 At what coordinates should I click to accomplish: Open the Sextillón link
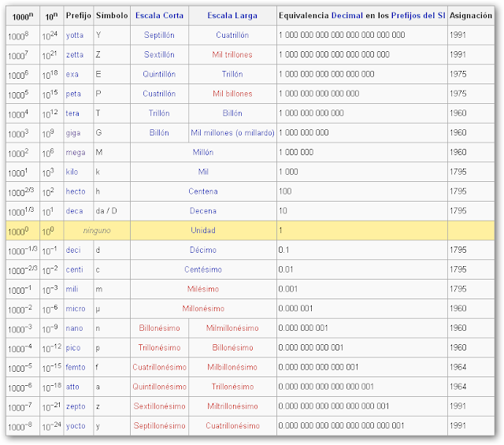(x=159, y=55)
